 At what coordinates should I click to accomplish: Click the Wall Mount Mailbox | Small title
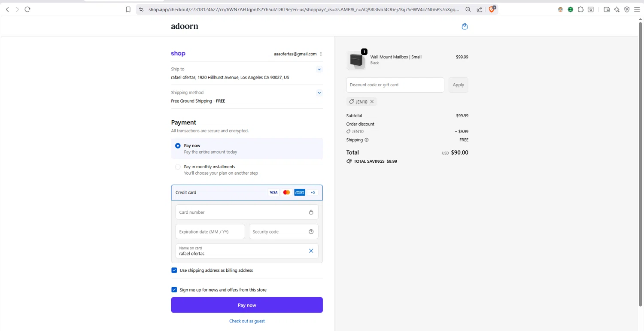pyautogui.click(x=396, y=57)
